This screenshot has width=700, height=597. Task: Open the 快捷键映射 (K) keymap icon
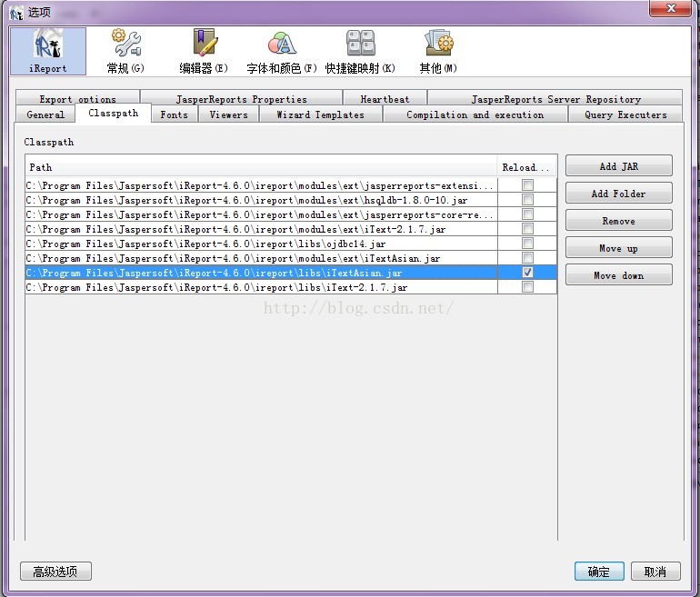360,51
